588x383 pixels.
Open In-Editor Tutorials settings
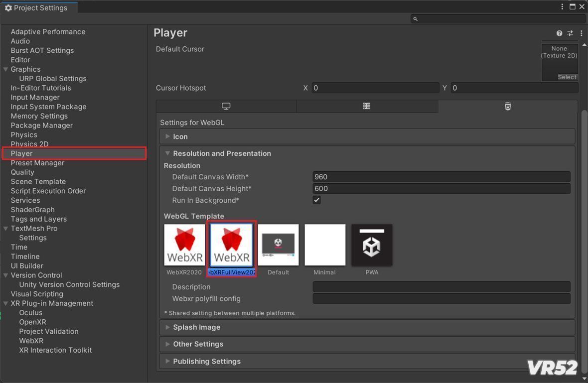click(41, 88)
